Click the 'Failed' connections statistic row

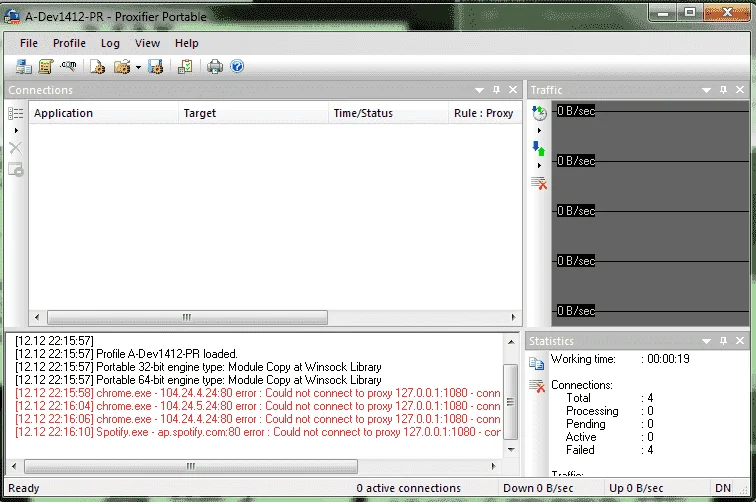[609, 450]
